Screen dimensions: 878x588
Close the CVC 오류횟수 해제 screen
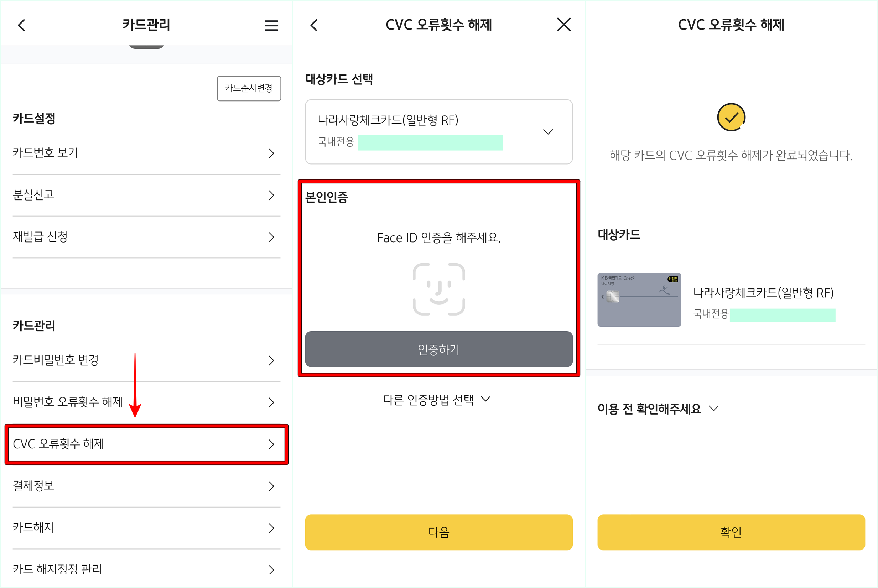(564, 25)
